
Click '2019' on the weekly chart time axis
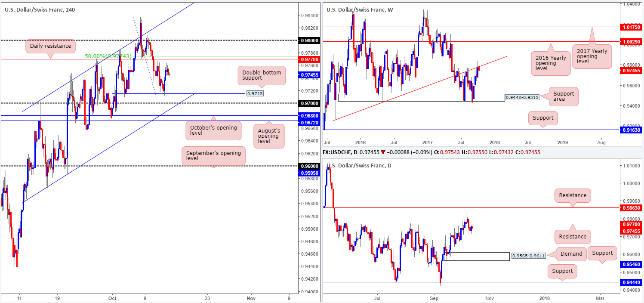click(563, 142)
